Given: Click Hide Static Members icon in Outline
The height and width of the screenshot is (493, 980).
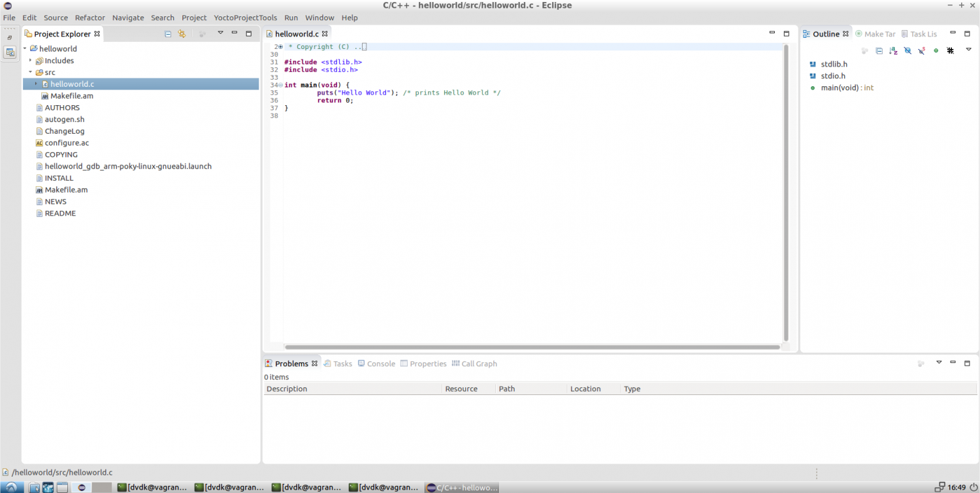Looking at the screenshot, I should [x=921, y=51].
